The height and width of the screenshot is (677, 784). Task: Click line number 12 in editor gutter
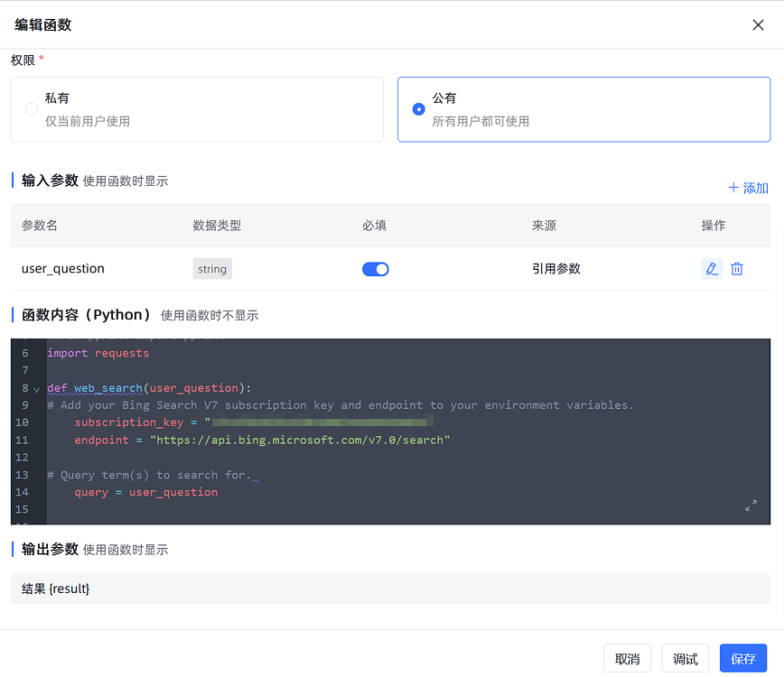pyautogui.click(x=22, y=458)
